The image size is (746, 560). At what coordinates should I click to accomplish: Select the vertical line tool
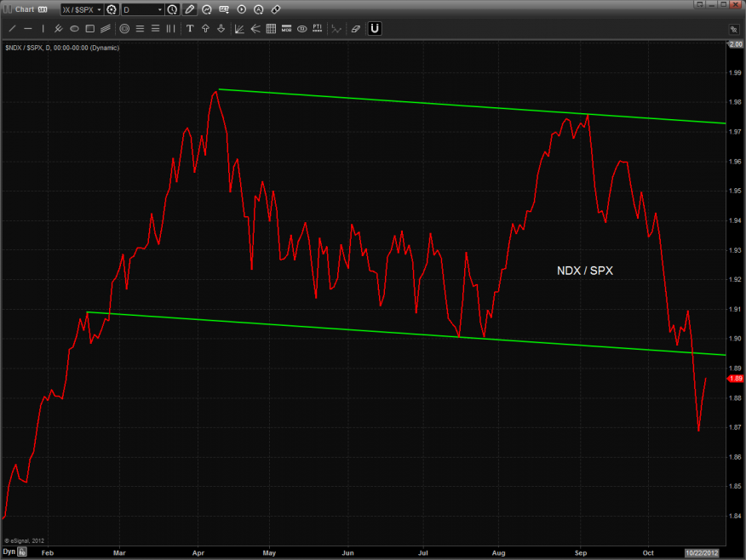click(43, 29)
